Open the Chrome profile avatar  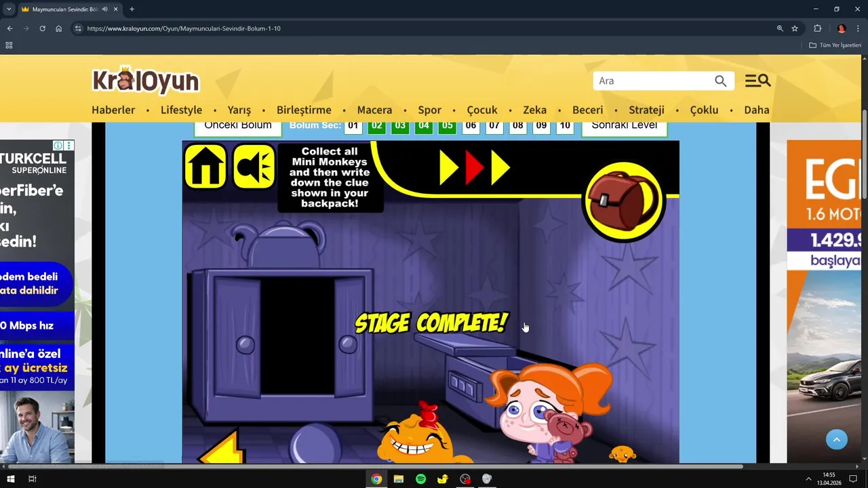pyautogui.click(x=842, y=28)
